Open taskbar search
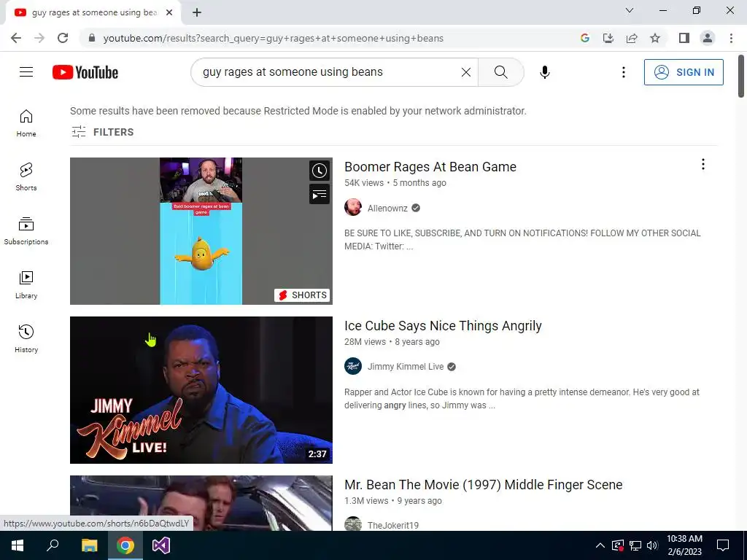The width and height of the screenshot is (747, 560). click(x=53, y=545)
